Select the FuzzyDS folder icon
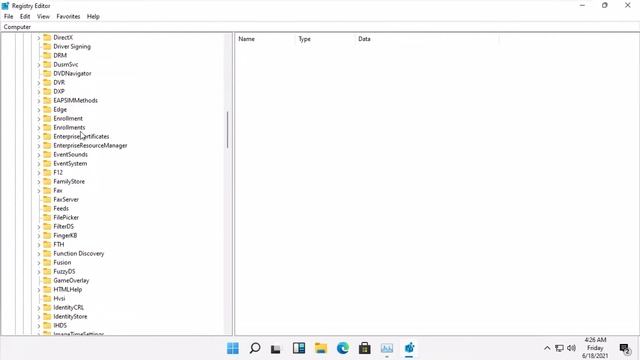Screen dimensions: 640x360 [47, 271]
